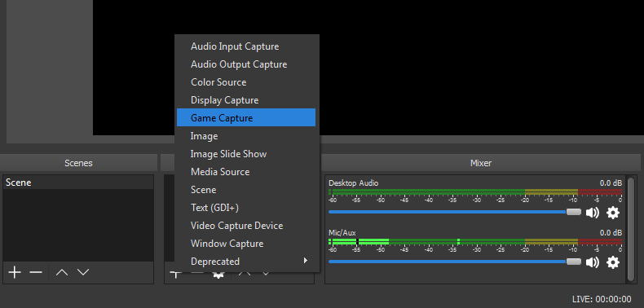This screenshot has width=644, height=308.
Task: Expand the Deprecated submenu arrow
Action: [x=305, y=261]
